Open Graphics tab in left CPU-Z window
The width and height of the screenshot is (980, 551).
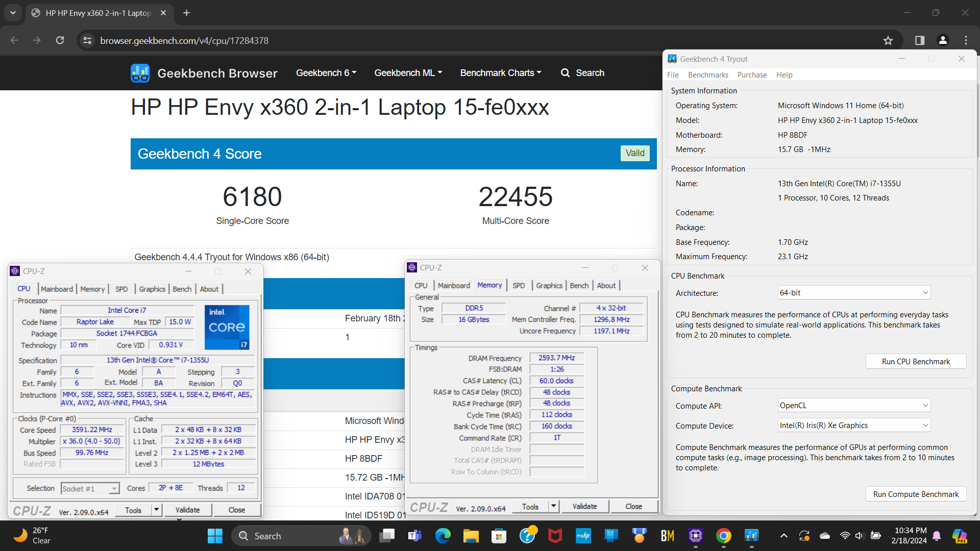click(152, 289)
